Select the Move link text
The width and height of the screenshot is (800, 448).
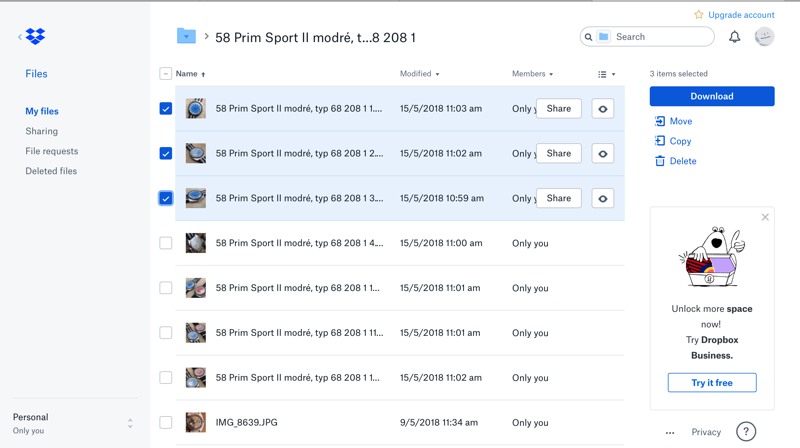coord(681,121)
